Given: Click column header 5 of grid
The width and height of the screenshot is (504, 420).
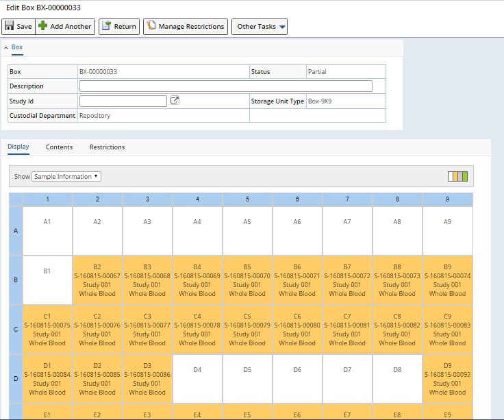Looking at the screenshot, I should [247, 199].
